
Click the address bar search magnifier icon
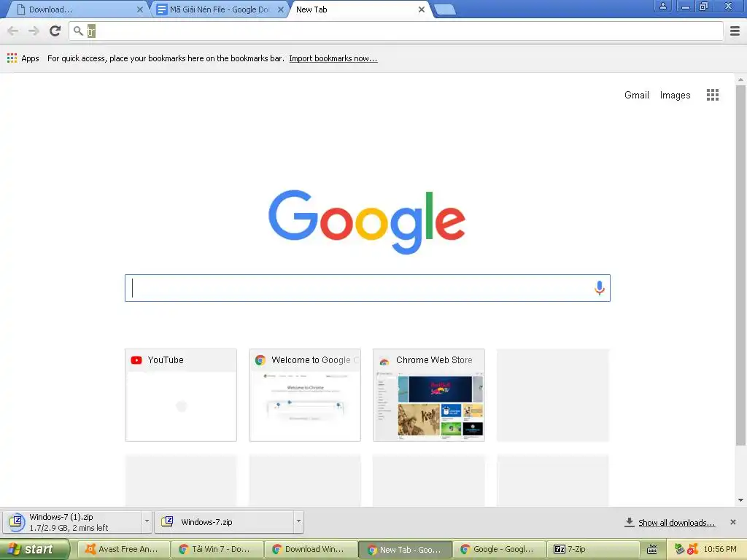(78, 31)
